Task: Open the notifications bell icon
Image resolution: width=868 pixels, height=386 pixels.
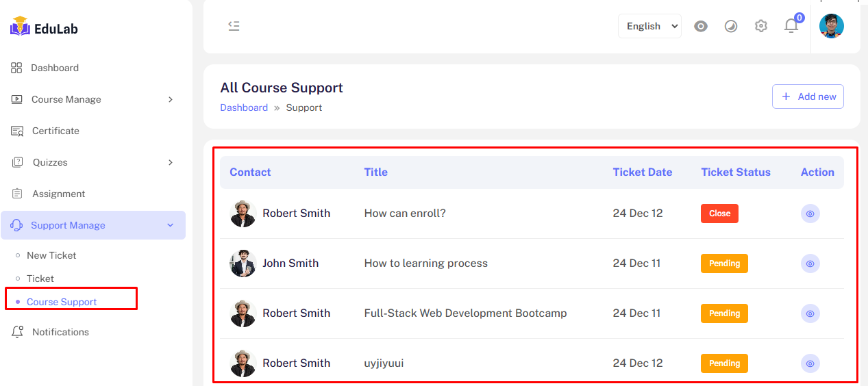Action: pos(791,26)
